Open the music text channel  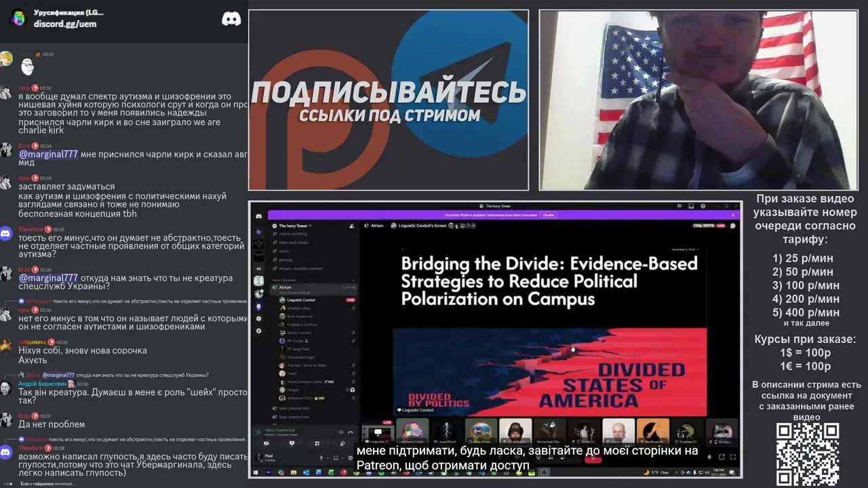281,251
